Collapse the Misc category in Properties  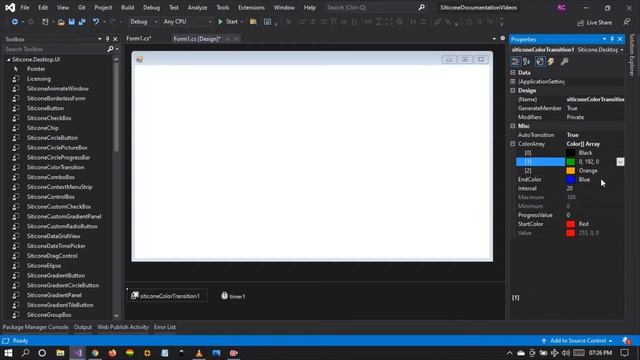coord(513,126)
